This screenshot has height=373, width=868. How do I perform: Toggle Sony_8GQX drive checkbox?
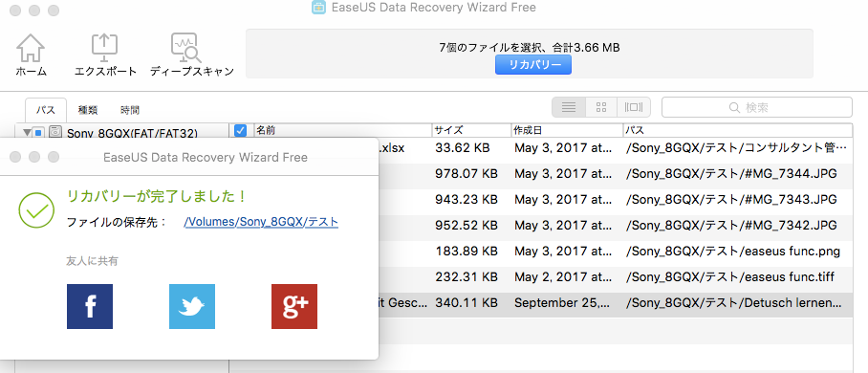pyautogui.click(x=38, y=132)
